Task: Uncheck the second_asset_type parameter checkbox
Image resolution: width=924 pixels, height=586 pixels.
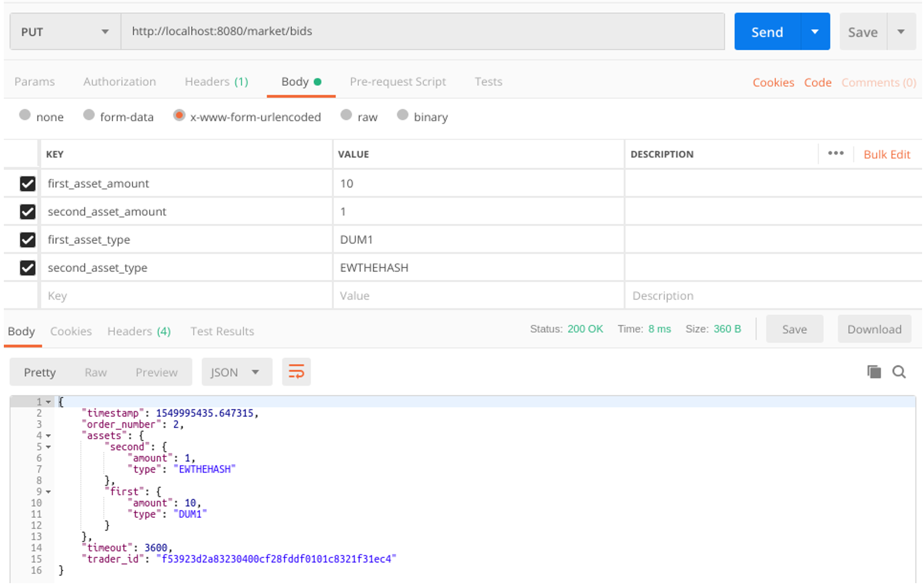Action: tap(27, 267)
